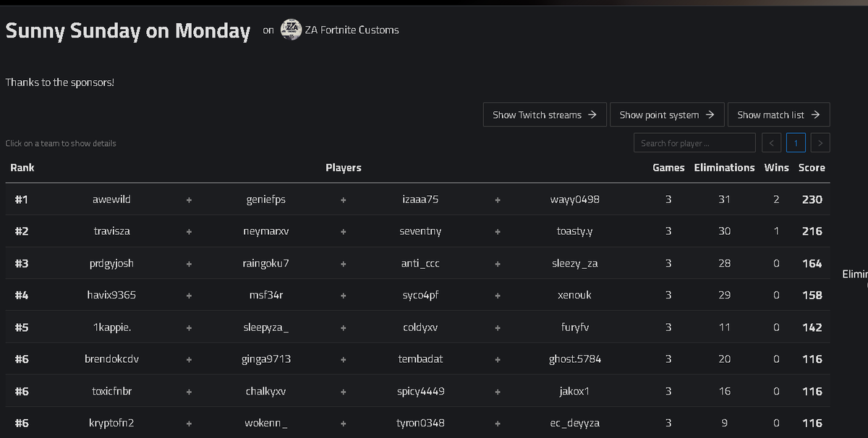
Task: Select player spicy4449
Action: click(x=420, y=391)
